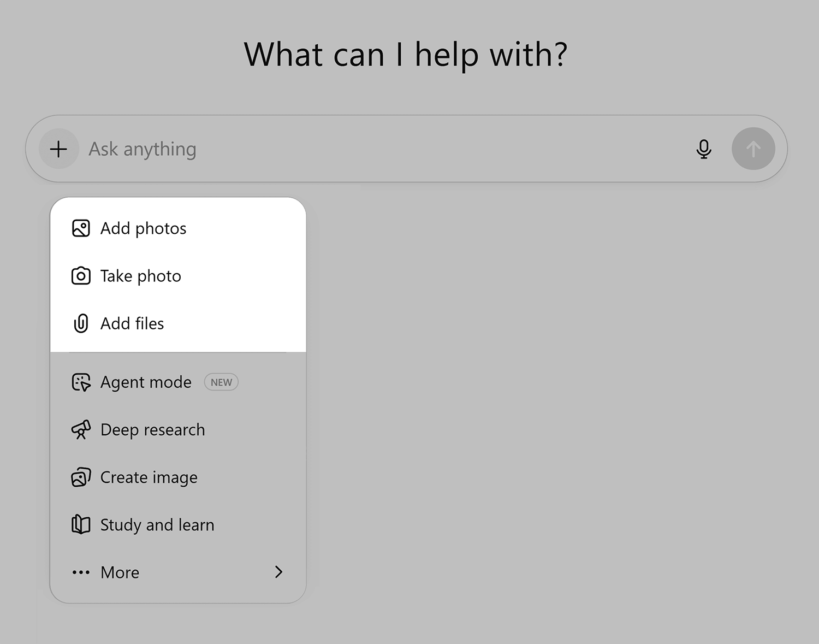Click the NEW badge beside Agent mode
This screenshot has width=819, height=644.
(x=221, y=382)
